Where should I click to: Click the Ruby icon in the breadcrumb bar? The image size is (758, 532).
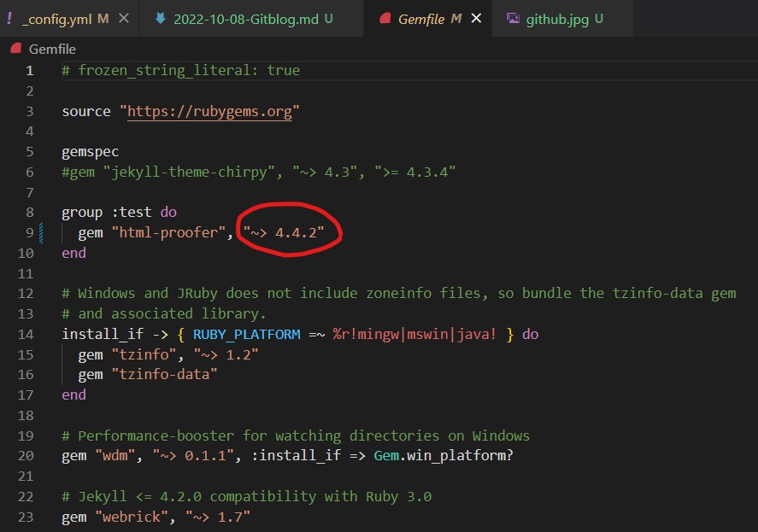click(17, 50)
